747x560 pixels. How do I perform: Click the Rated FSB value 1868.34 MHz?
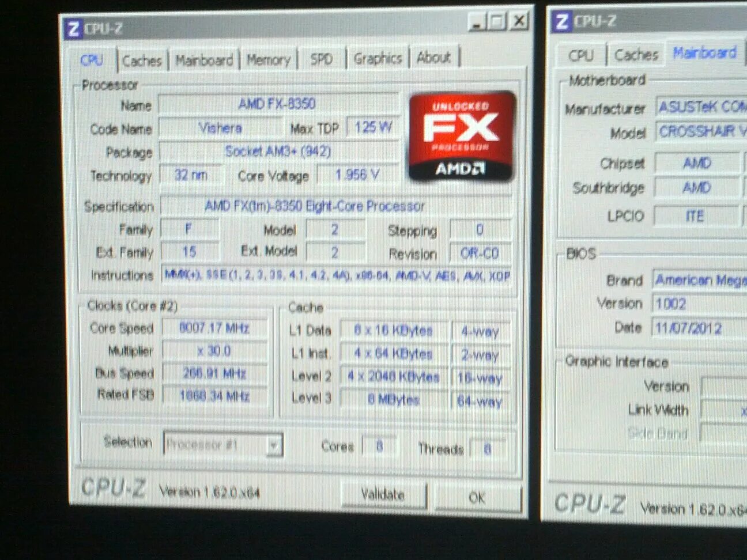point(214,396)
